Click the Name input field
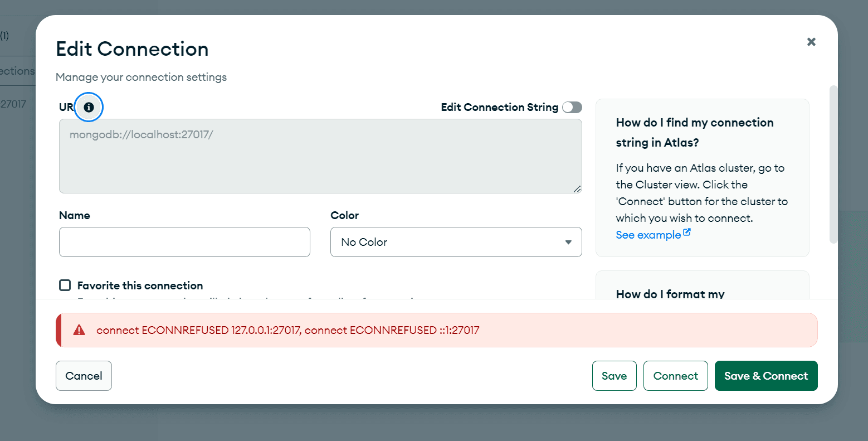Screen dimensions: 868x441 [184, 242]
